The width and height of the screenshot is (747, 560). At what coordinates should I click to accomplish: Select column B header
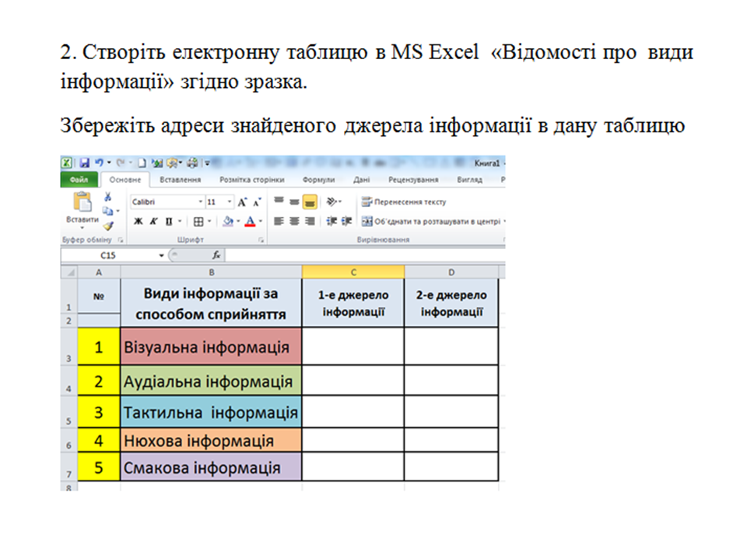pyautogui.click(x=212, y=272)
